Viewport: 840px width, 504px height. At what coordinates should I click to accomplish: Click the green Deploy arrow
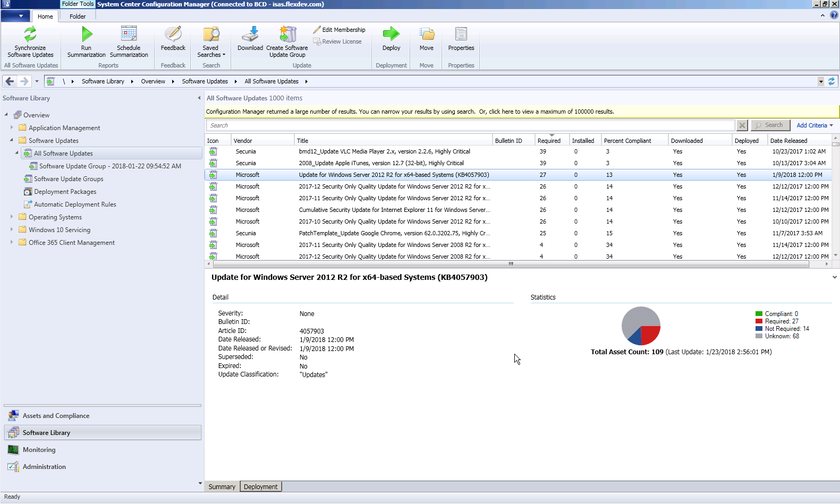(391, 35)
